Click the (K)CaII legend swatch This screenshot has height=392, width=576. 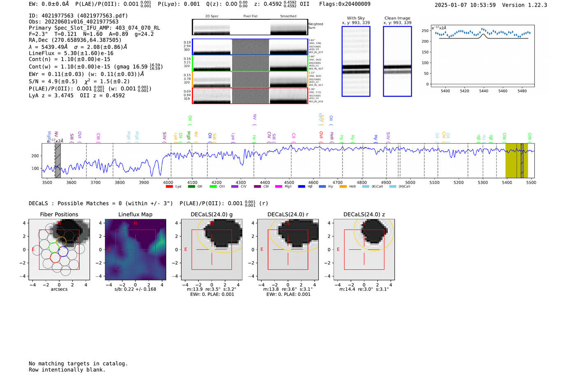[365, 187]
